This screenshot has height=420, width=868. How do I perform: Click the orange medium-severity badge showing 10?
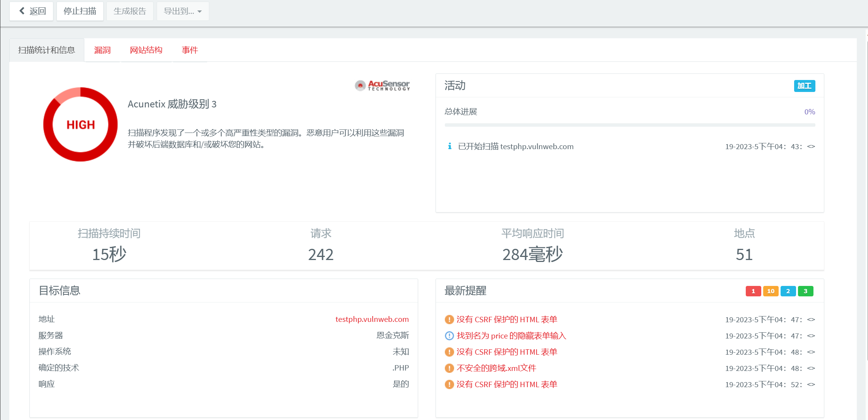point(771,291)
